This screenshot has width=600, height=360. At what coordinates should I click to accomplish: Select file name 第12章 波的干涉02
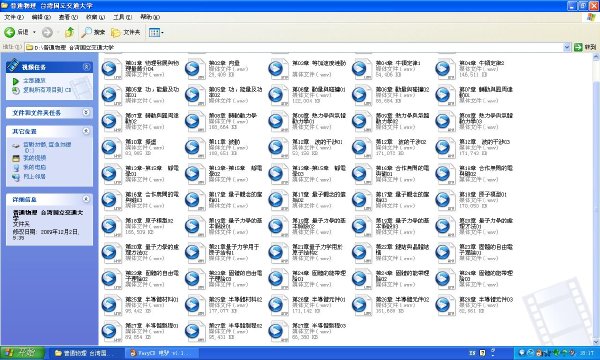pos(401,142)
